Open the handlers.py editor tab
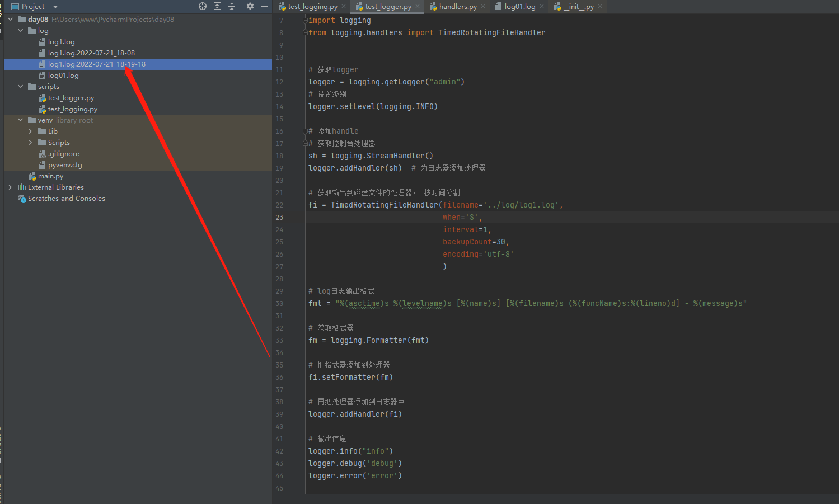839x504 pixels. point(458,7)
